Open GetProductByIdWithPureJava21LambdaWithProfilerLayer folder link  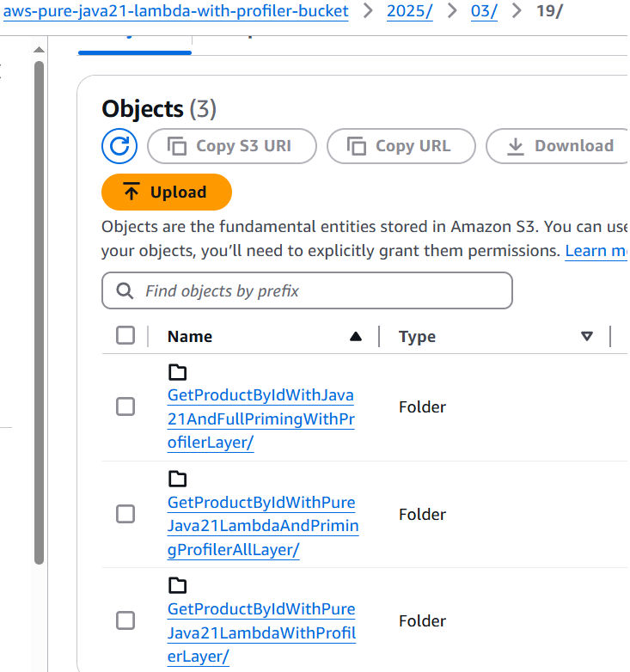[261, 632]
